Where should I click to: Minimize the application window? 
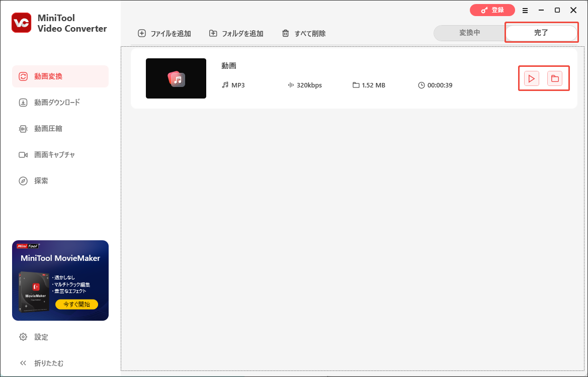pos(541,10)
